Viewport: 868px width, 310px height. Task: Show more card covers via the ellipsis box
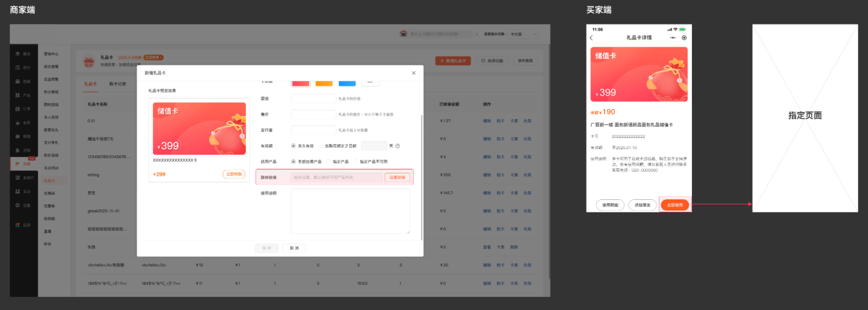pyautogui.click(x=370, y=82)
